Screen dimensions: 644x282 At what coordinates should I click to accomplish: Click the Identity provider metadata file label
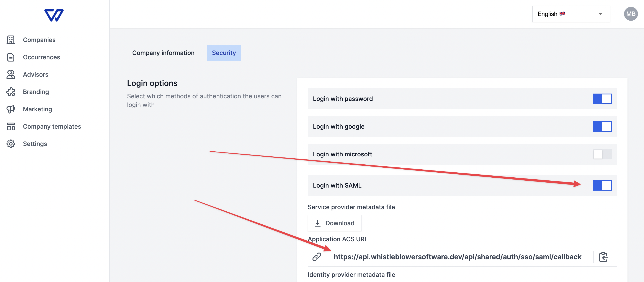tap(351, 274)
